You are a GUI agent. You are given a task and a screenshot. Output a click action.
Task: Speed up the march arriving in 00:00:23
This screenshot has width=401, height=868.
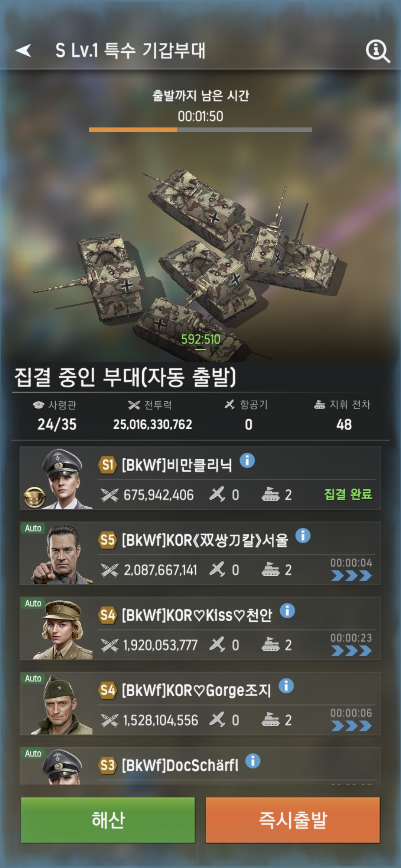point(351,650)
